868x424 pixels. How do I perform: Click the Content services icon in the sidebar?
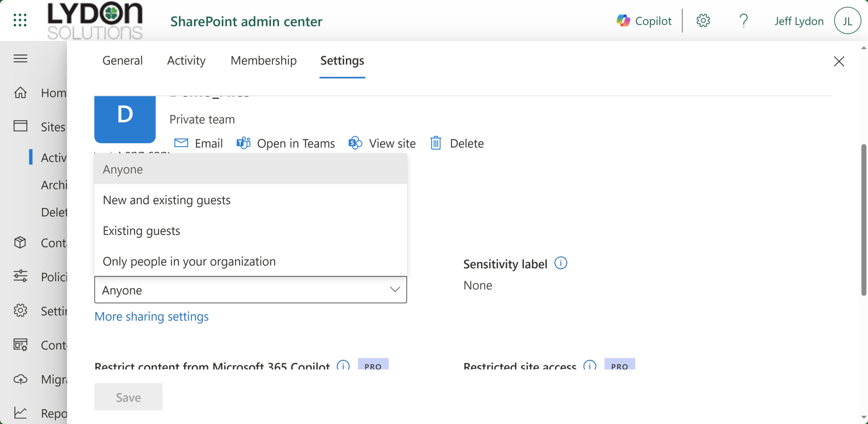tap(20, 345)
